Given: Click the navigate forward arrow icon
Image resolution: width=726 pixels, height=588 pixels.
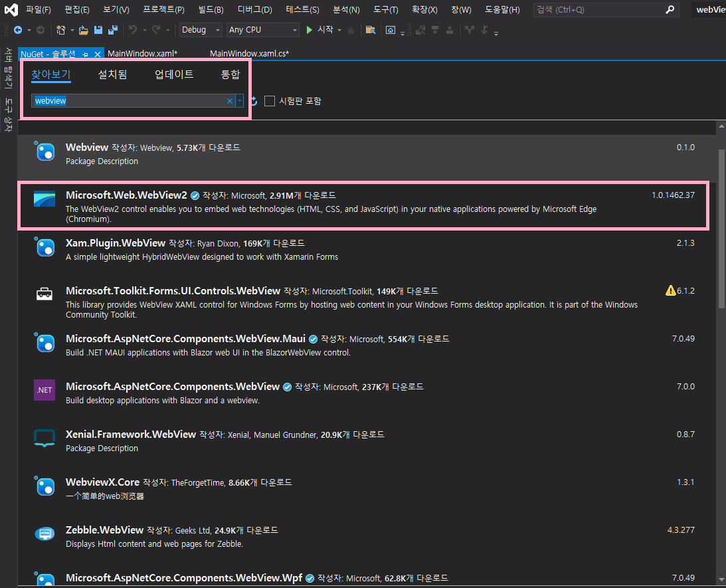Looking at the screenshot, I should [x=41, y=30].
